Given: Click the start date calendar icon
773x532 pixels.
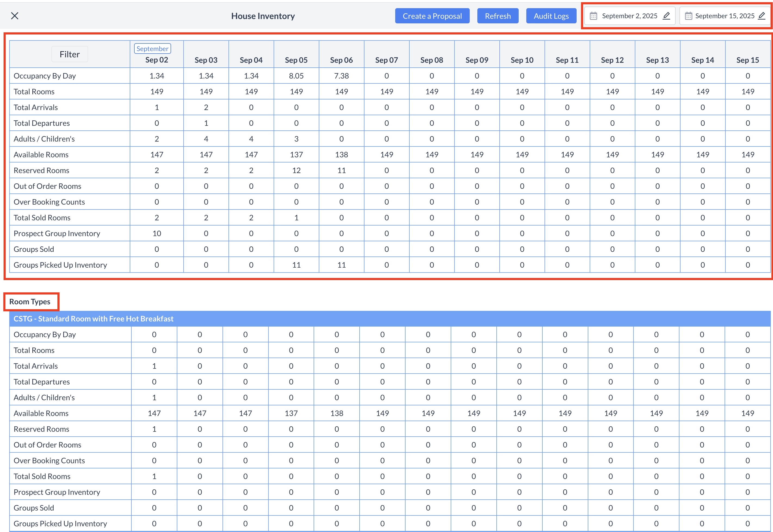Looking at the screenshot, I should (x=593, y=16).
